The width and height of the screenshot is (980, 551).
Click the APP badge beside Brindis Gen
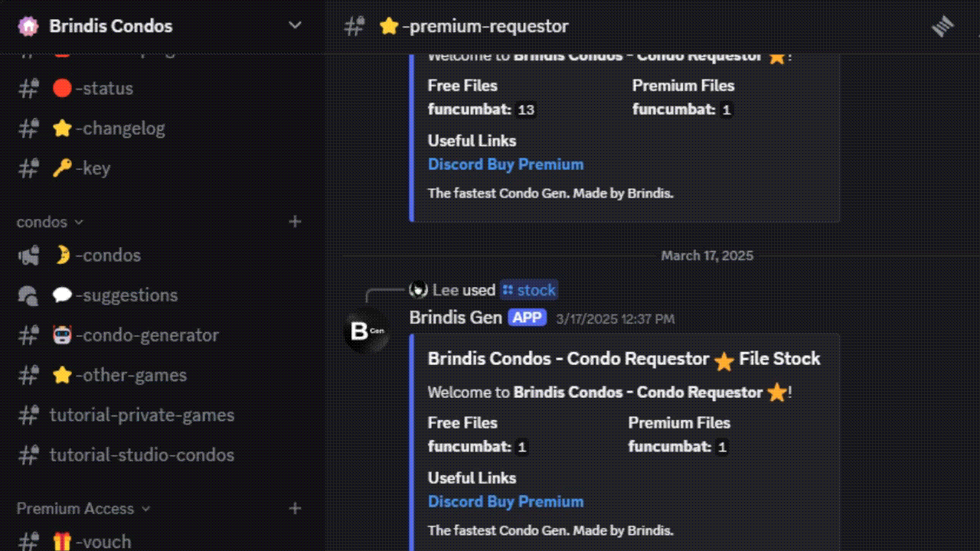[528, 318]
